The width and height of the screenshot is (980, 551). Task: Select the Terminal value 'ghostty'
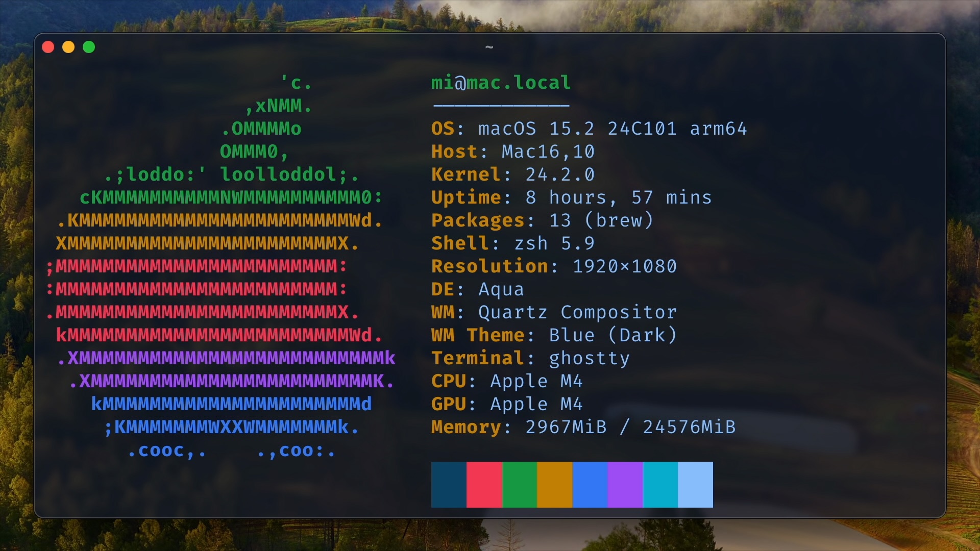coord(590,358)
